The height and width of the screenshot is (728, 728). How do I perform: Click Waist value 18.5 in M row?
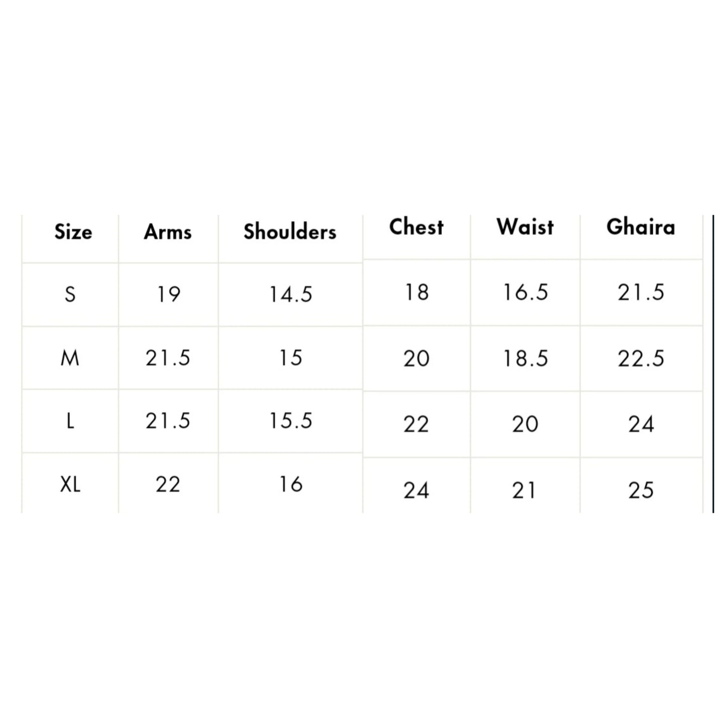coord(525,359)
